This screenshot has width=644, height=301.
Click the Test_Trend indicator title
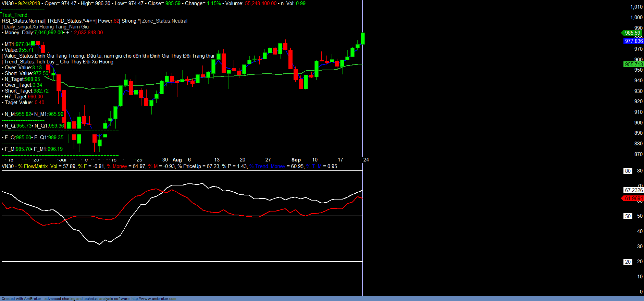pos(15,15)
